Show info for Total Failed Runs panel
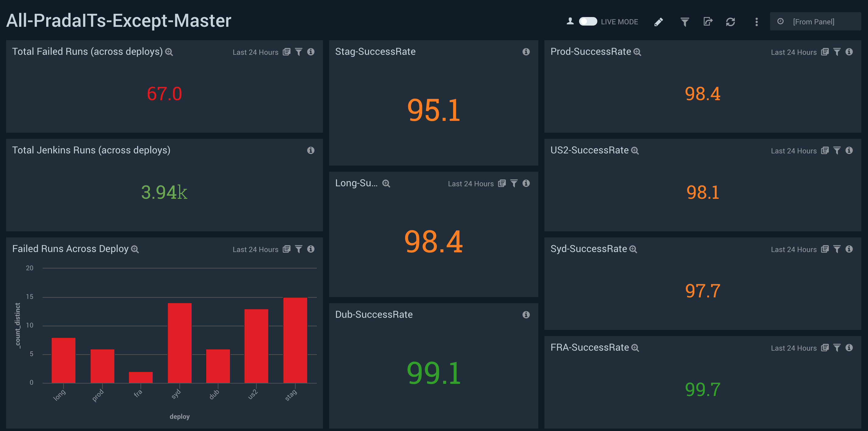868x431 pixels. tap(311, 52)
